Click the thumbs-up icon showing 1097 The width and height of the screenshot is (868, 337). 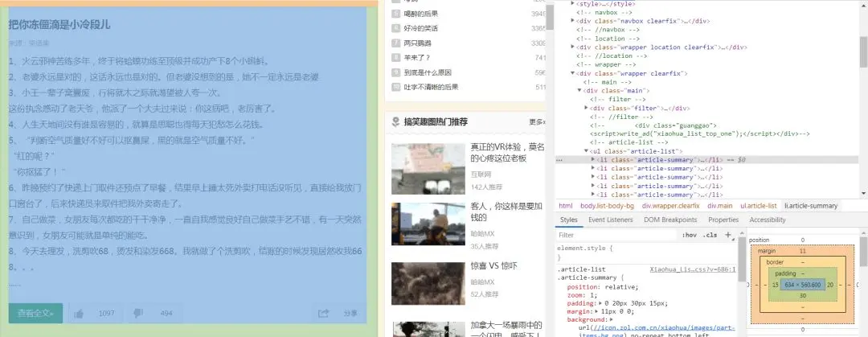79,314
